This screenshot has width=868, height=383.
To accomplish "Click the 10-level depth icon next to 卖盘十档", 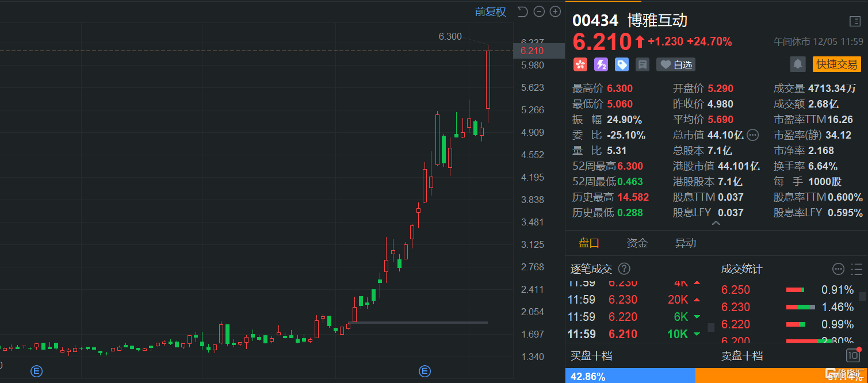I will click(x=853, y=355).
